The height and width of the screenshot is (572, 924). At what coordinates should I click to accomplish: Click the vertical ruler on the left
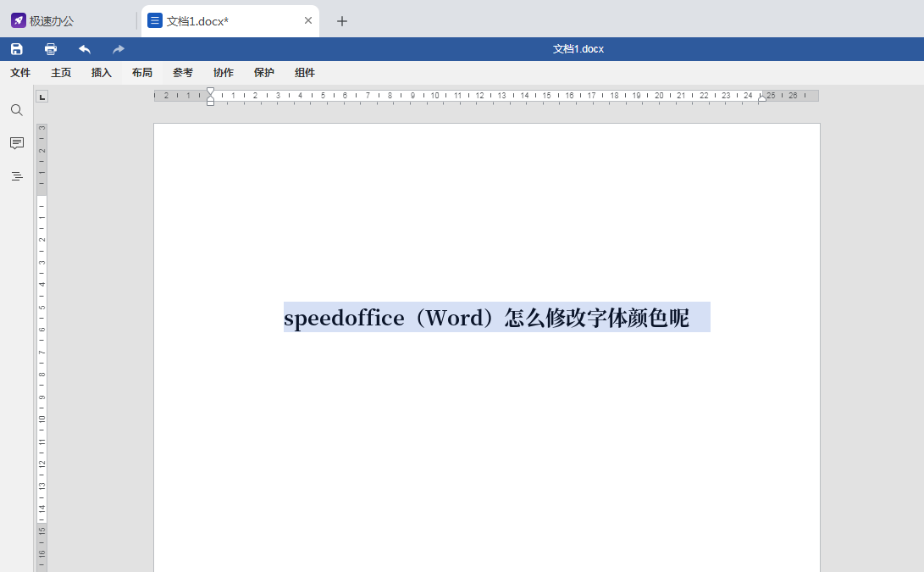(x=41, y=348)
